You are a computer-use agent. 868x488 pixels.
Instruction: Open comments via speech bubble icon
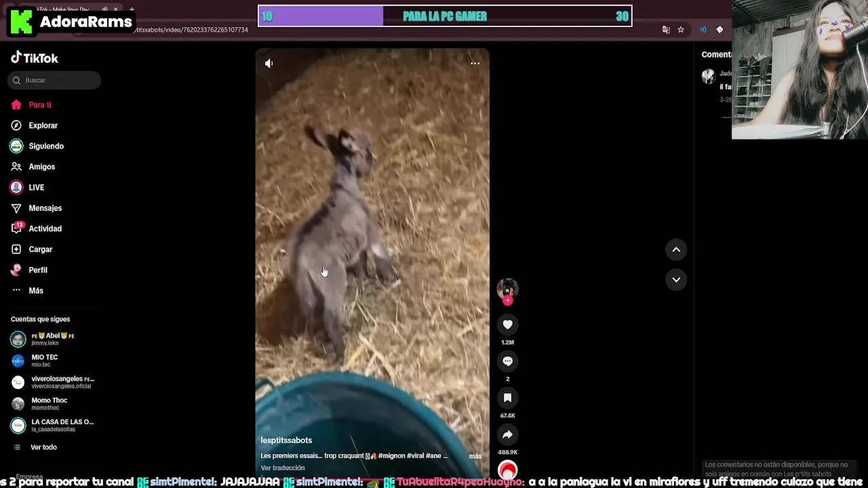click(x=507, y=361)
